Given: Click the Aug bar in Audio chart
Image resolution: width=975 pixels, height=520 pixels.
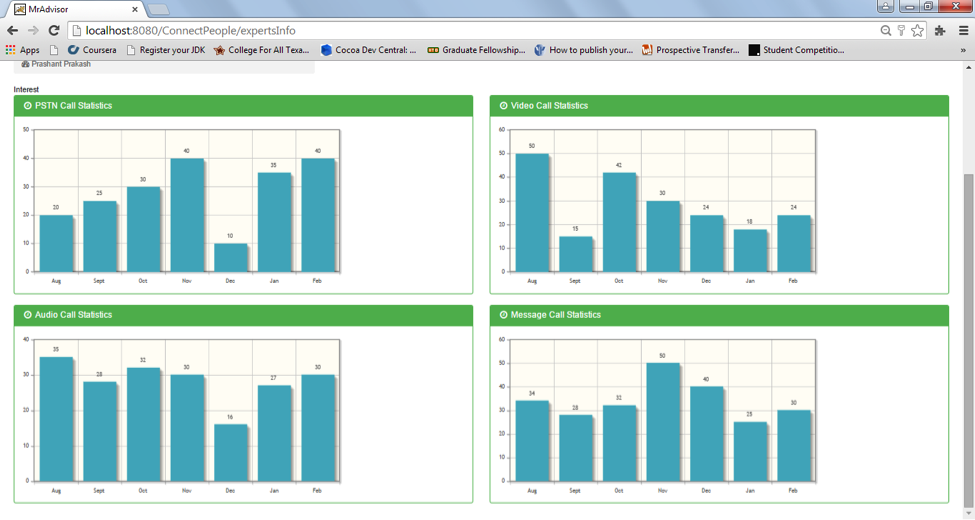Looking at the screenshot, I should coord(57,419).
